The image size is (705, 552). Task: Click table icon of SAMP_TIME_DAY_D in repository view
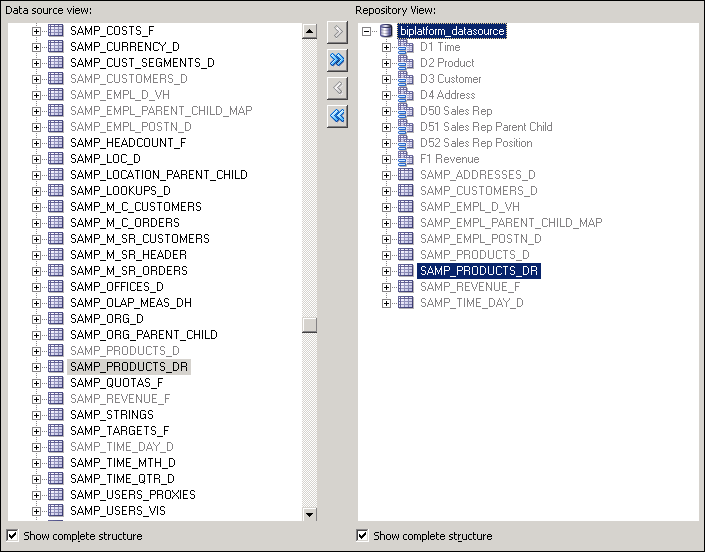[x=406, y=303]
